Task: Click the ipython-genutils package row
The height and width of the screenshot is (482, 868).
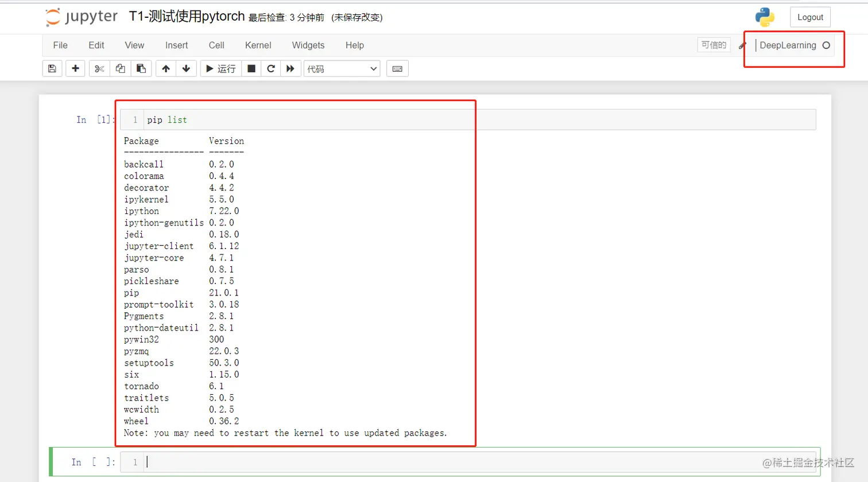Action: click(179, 223)
